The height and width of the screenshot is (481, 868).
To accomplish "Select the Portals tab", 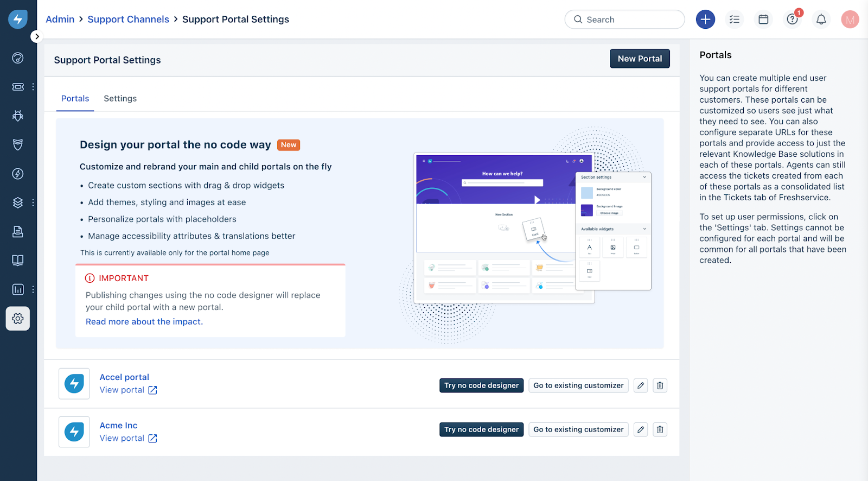I will pos(75,99).
